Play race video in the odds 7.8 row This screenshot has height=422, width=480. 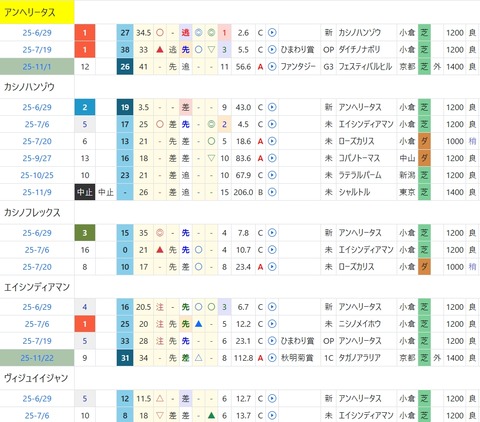(x=272, y=233)
